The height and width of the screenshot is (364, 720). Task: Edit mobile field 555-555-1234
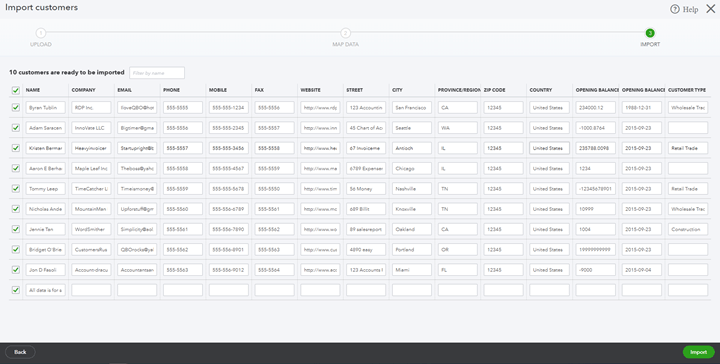229,108
